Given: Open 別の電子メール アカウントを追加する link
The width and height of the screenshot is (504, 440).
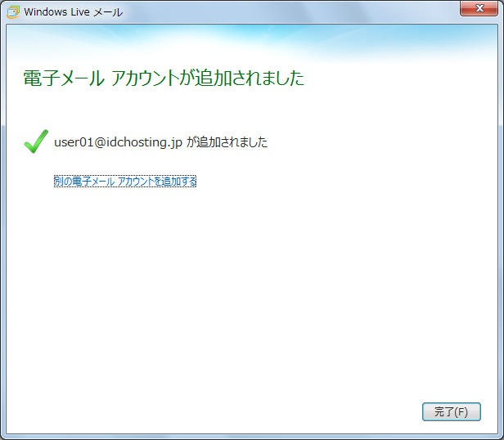Looking at the screenshot, I should click(x=125, y=182).
